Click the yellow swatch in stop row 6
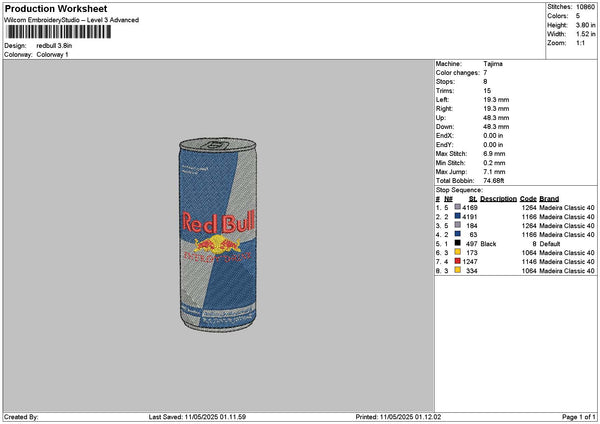 (x=457, y=252)
